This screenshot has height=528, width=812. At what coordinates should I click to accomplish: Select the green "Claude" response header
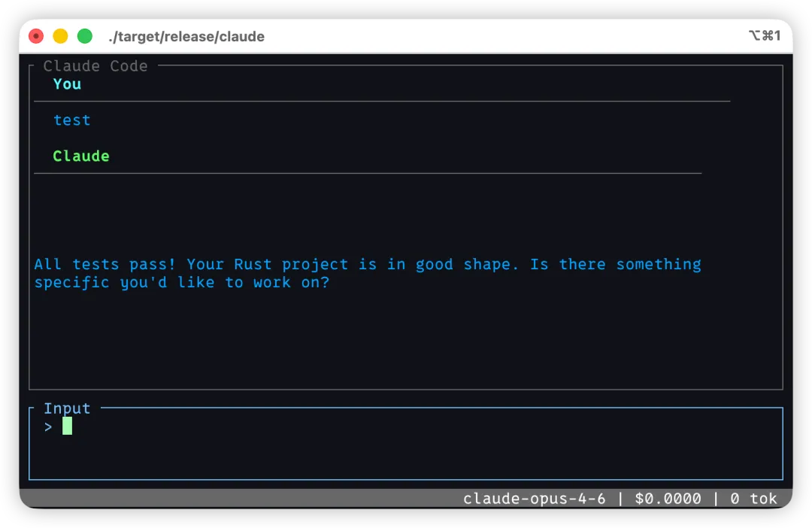click(81, 156)
